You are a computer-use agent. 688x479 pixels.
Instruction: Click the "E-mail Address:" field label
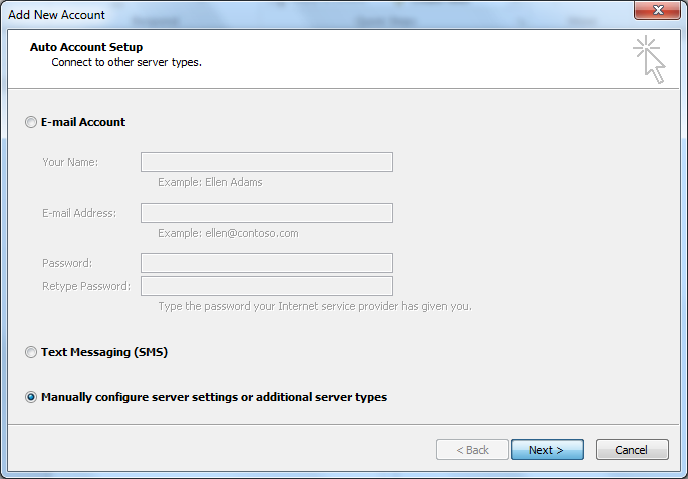[79, 213]
